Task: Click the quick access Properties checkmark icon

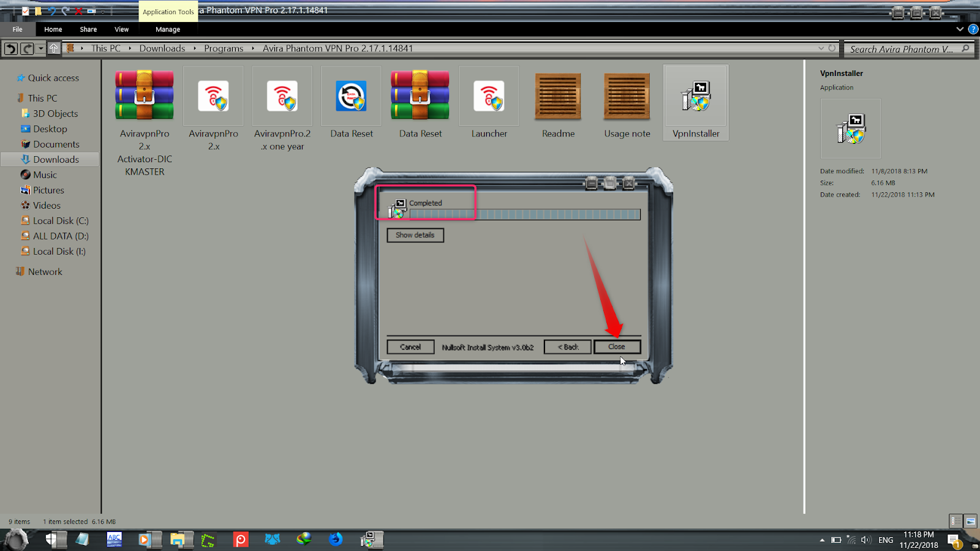Action: click(25, 11)
